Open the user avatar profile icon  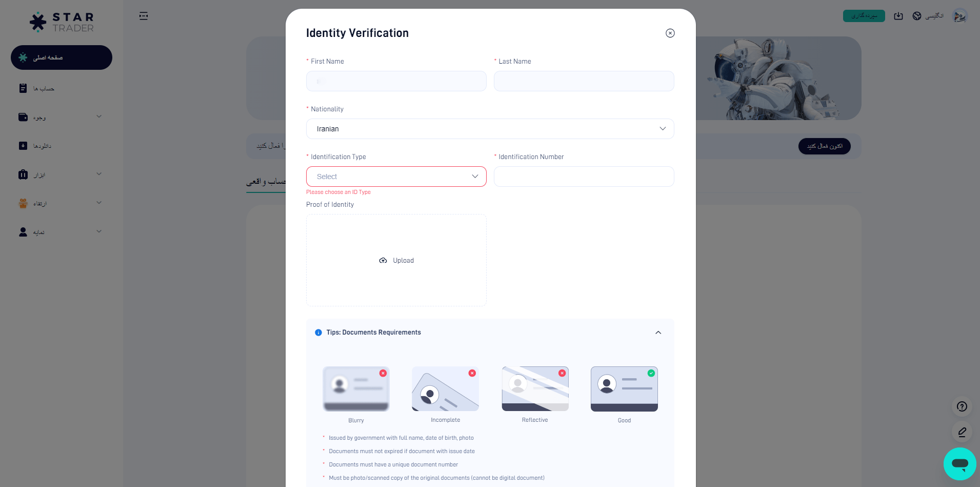(959, 16)
